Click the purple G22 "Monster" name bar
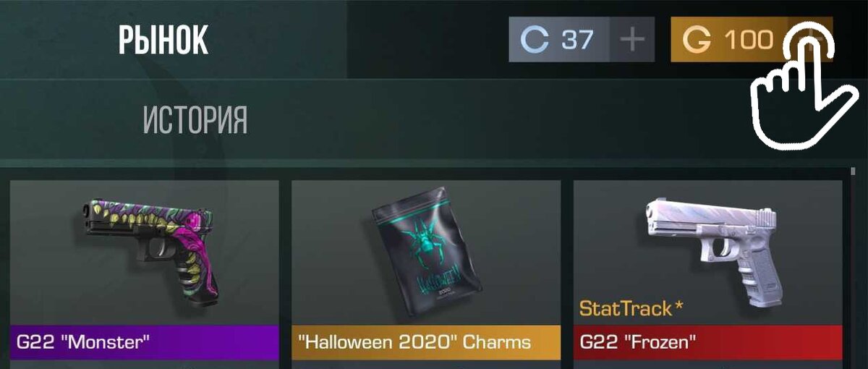 (145, 342)
